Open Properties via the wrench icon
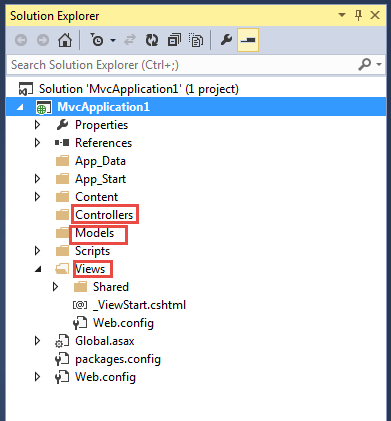 (x=226, y=40)
